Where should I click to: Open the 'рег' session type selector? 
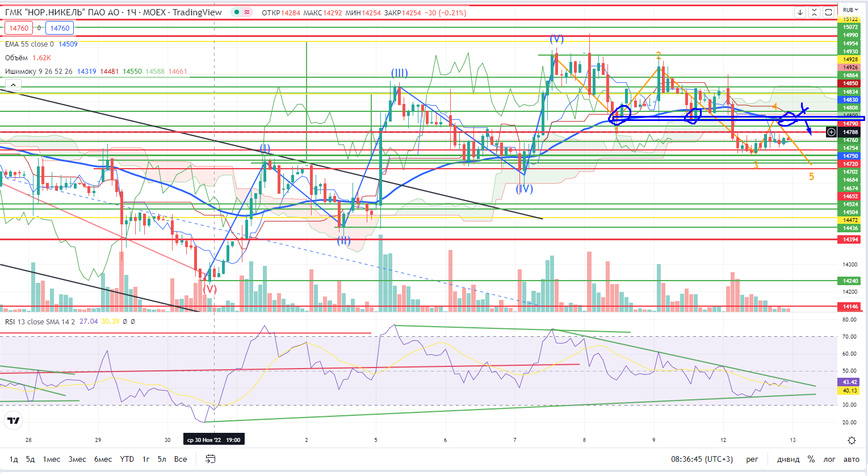click(752, 459)
